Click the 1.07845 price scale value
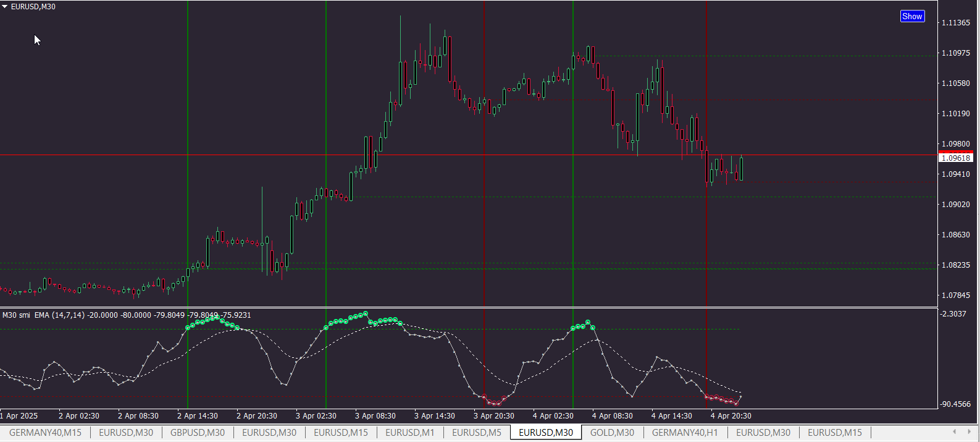The height and width of the screenshot is (442, 980). (x=955, y=295)
